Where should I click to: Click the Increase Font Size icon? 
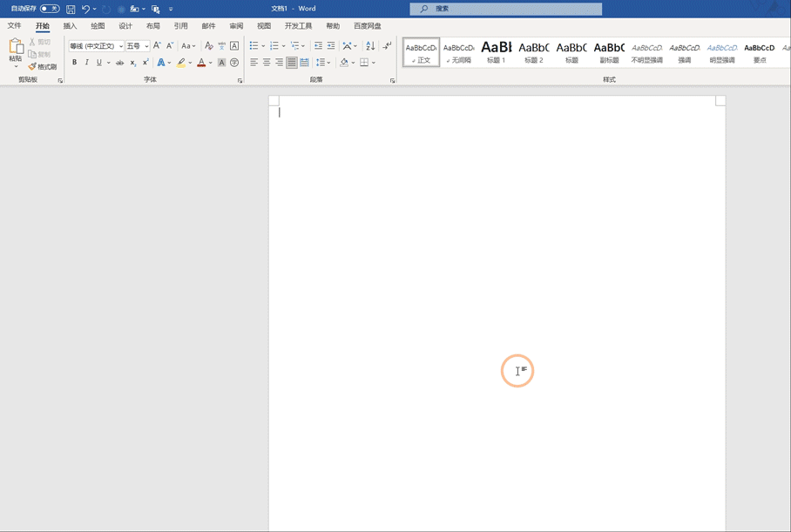tap(157, 46)
